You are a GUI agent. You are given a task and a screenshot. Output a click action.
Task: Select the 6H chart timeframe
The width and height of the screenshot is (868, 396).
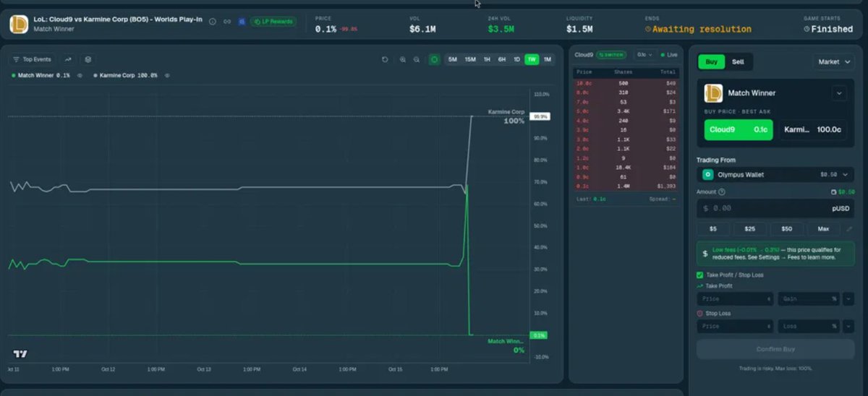click(502, 59)
